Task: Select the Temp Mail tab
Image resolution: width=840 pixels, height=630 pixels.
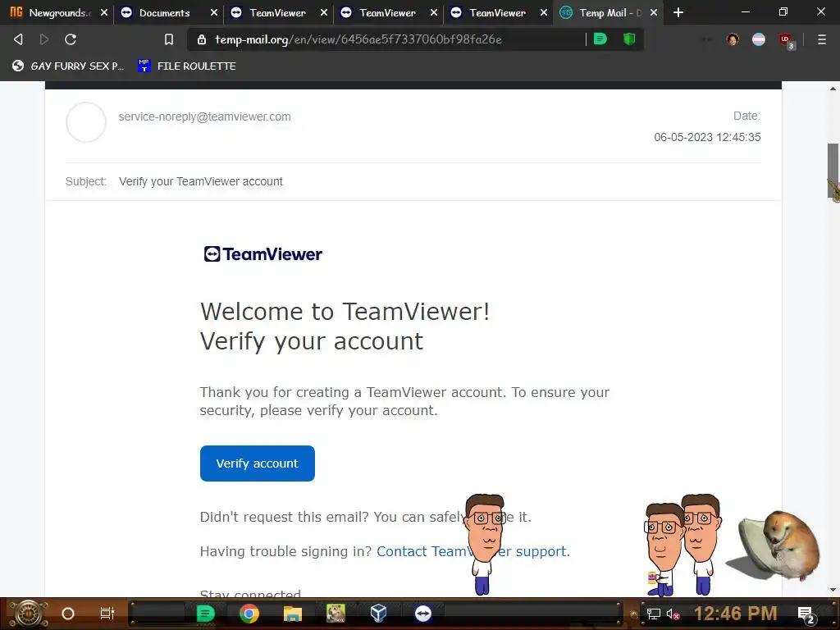Action: coord(608,12)
